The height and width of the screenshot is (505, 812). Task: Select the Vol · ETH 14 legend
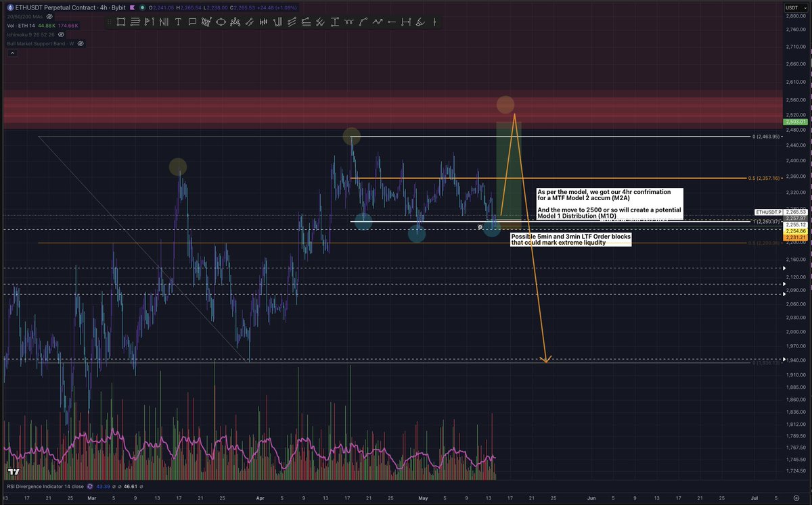click(x=20, y=24)
